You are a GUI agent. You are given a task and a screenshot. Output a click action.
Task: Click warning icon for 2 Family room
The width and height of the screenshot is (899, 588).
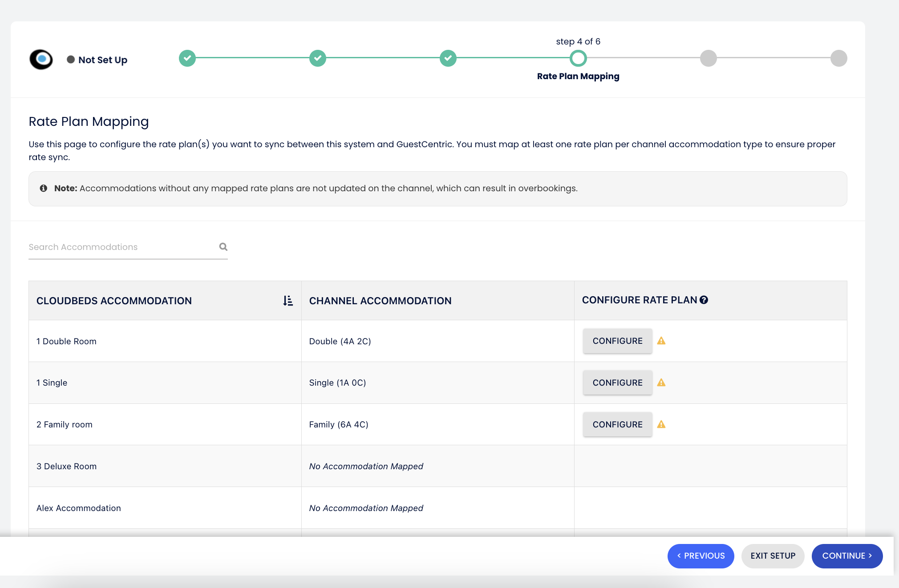pos(661,424)
